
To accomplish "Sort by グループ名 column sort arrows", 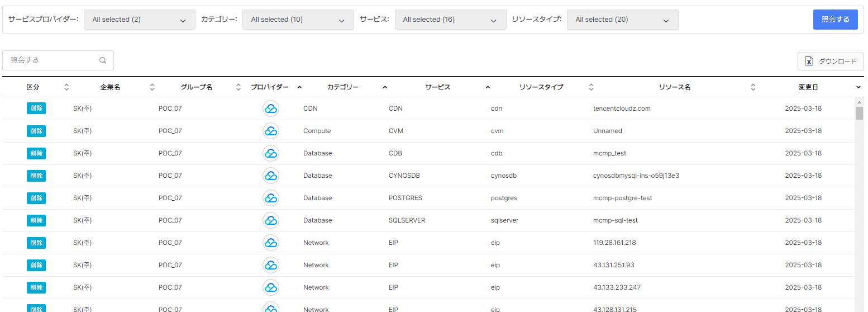I will pyautogui.click(x=239, y=87).
